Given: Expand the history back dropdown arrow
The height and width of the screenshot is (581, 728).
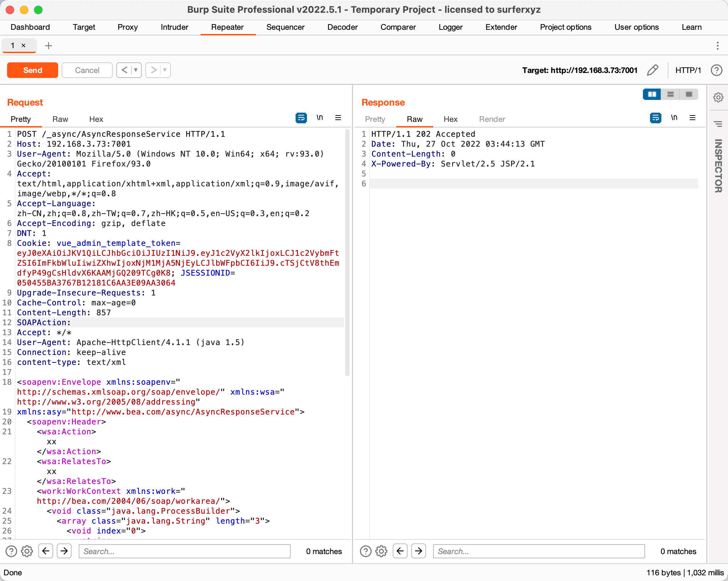Looking at the screenshot, I should (x=136, y=70).
